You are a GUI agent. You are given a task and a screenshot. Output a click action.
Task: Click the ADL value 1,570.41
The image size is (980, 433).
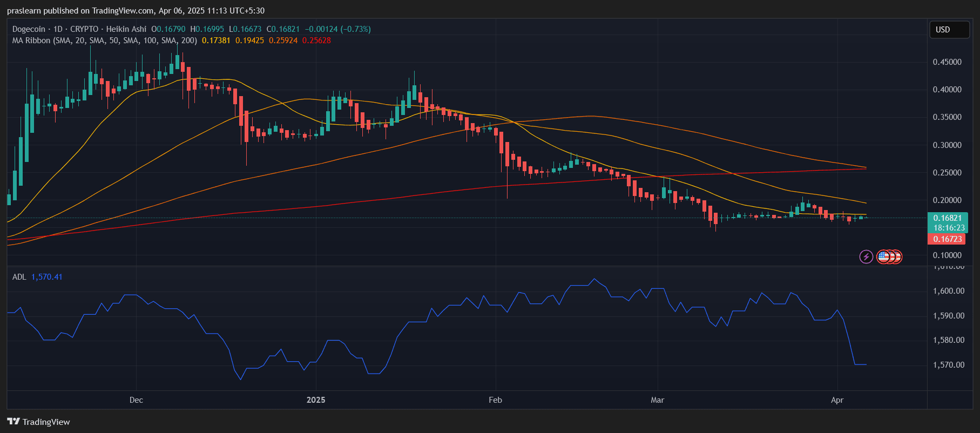point(47,277)
